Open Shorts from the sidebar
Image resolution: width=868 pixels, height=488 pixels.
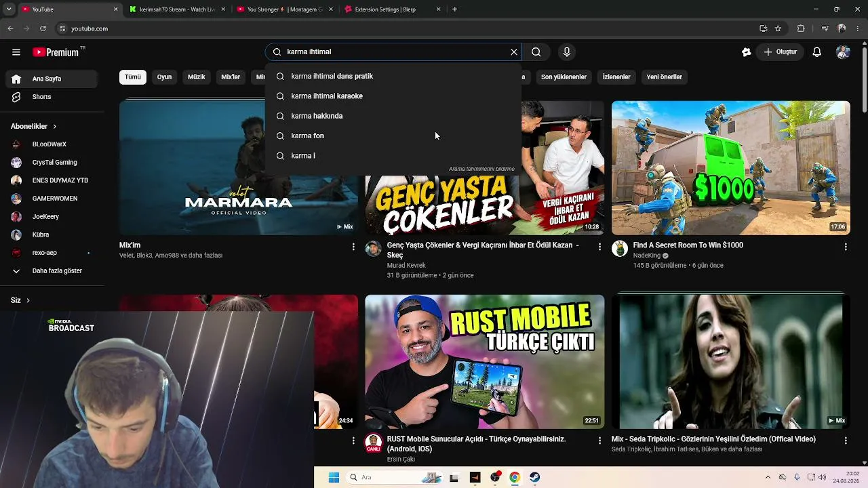point(52,97)
